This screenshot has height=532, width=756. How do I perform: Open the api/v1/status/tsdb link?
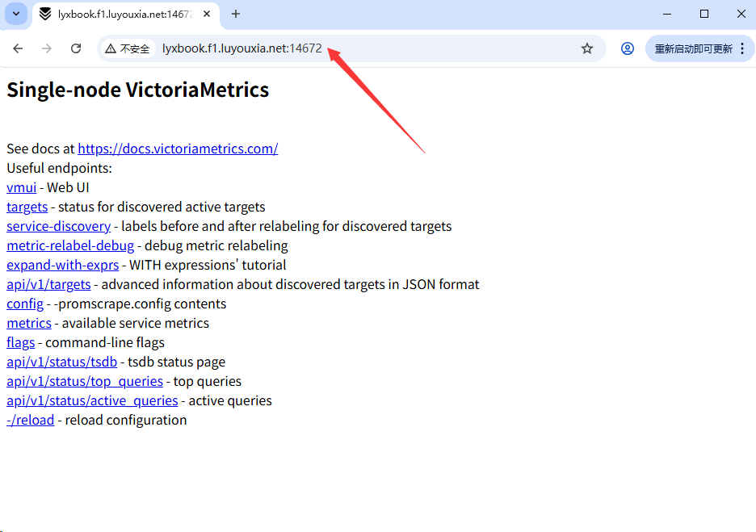[x=61, y=362]
